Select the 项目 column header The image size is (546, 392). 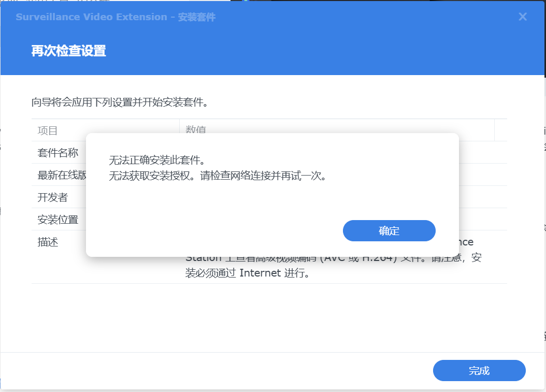47,130
